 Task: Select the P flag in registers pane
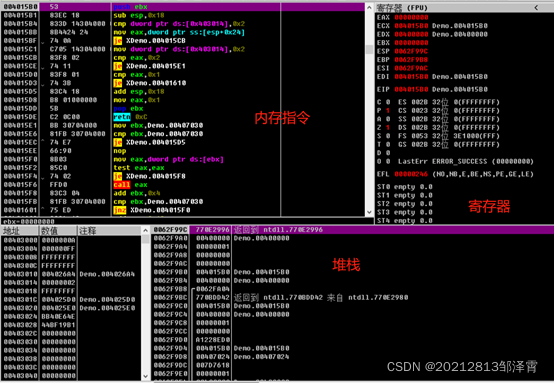383,111
